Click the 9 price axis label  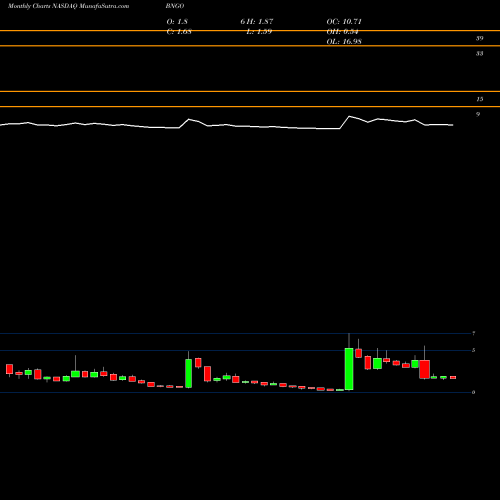click(478, 114)
